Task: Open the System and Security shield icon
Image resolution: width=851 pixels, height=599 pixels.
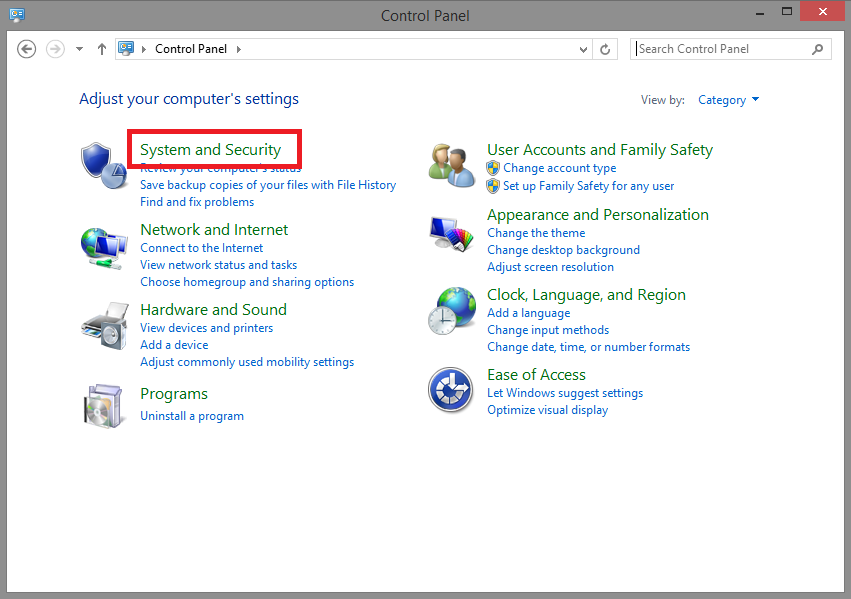Action: pos(104,165)
